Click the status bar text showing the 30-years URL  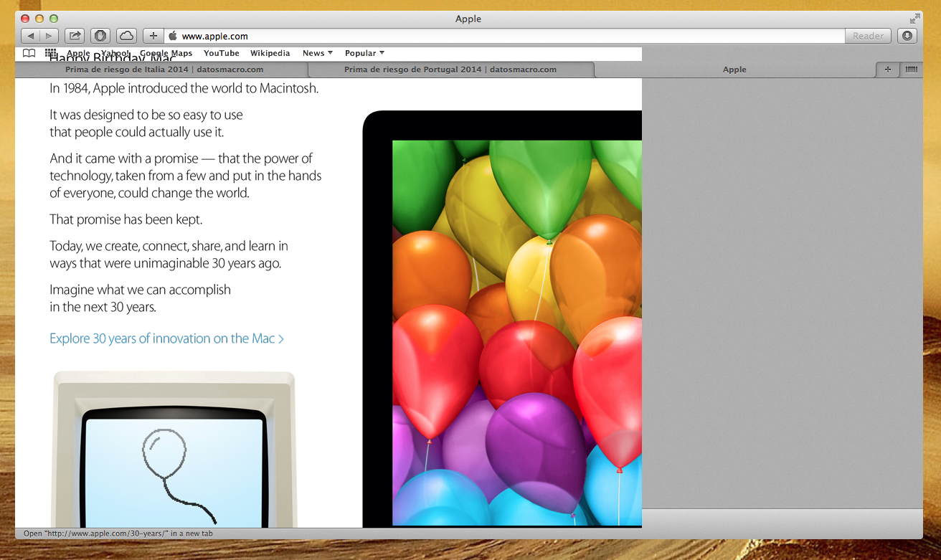coord(118,533)
